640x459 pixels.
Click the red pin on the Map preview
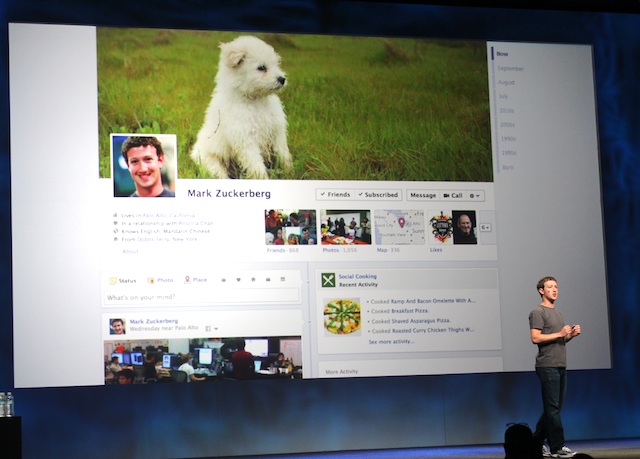tap(401, 222)
